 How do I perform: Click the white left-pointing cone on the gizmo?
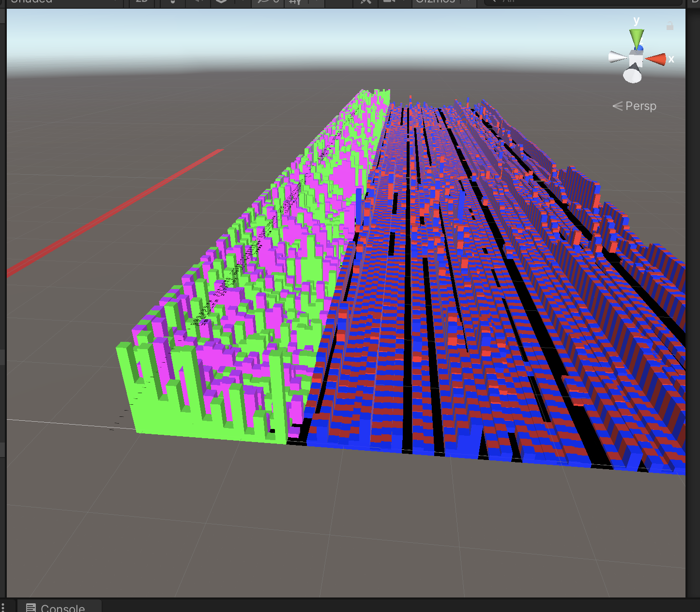(x=617, y=57)
